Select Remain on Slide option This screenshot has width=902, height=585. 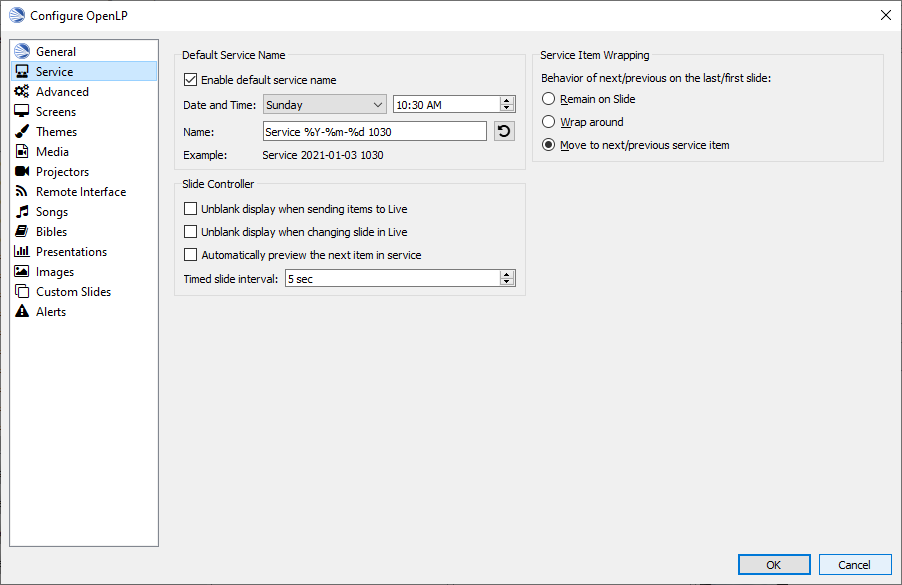[x=549, y=99]
